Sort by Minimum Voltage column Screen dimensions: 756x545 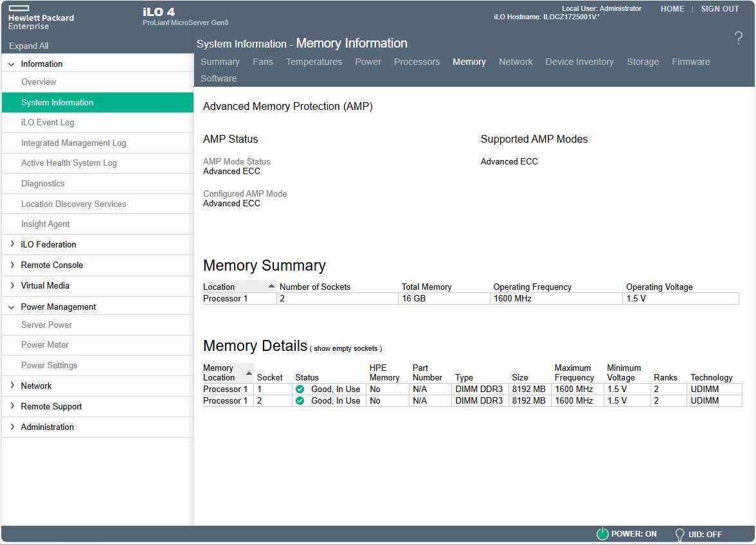(624, 373)
